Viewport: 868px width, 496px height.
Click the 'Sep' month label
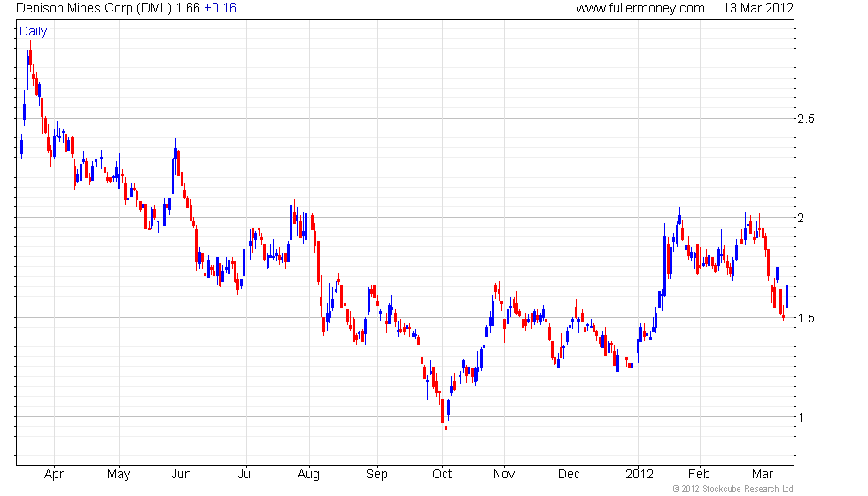[x=376, y=475]
